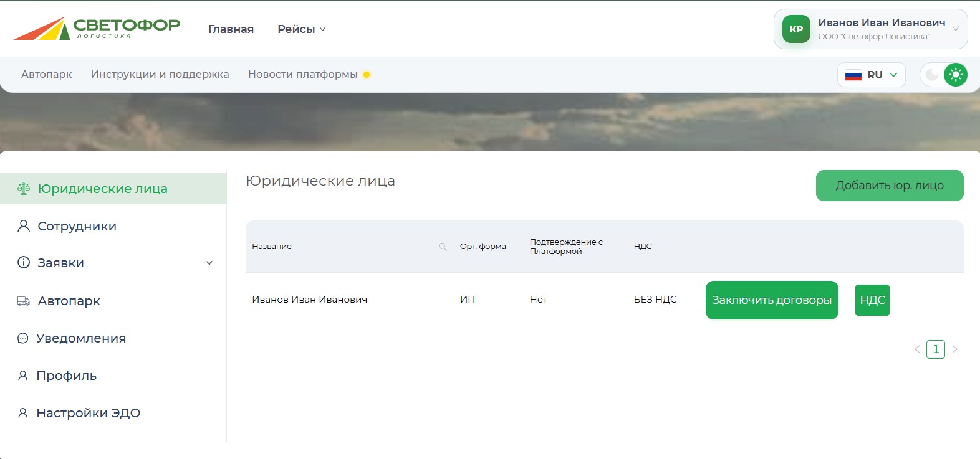Click the person icon beside Сотрудники
Image resolution: width=980 pixels, height=459 pixels.
(24, 226)
